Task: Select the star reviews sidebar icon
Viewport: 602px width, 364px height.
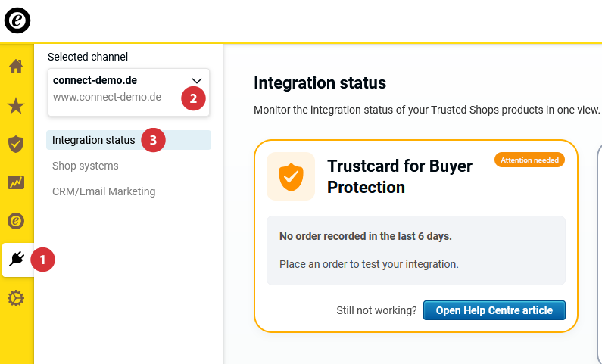Action: click(16, 105)
